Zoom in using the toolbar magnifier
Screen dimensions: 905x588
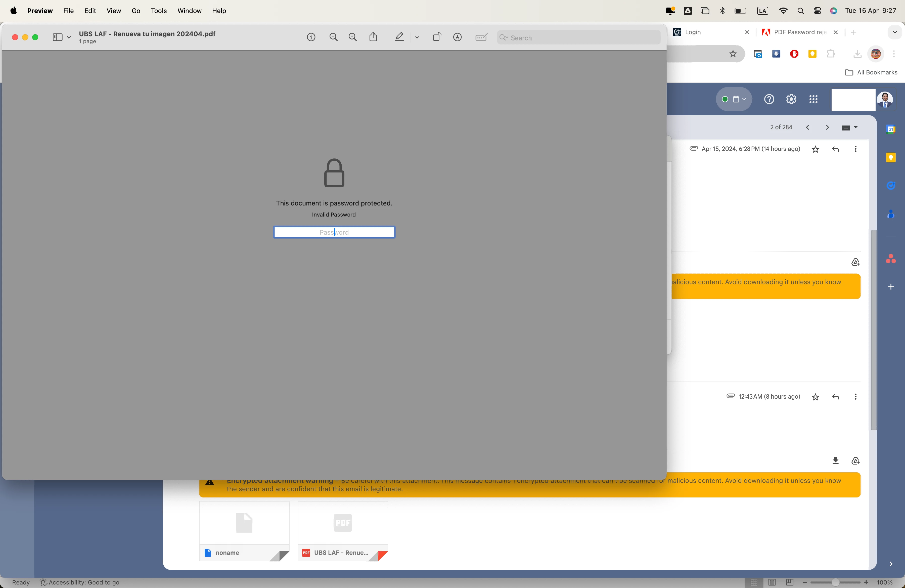[x=353, y=37]
